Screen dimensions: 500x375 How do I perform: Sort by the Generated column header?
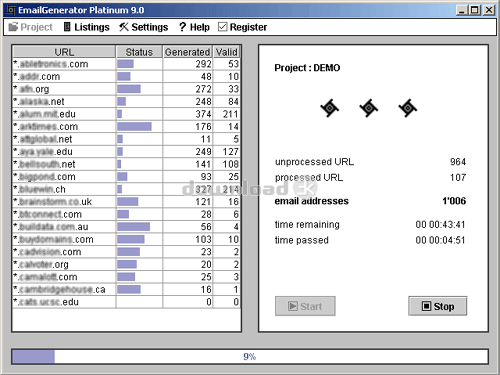click(x=187, y=52)
